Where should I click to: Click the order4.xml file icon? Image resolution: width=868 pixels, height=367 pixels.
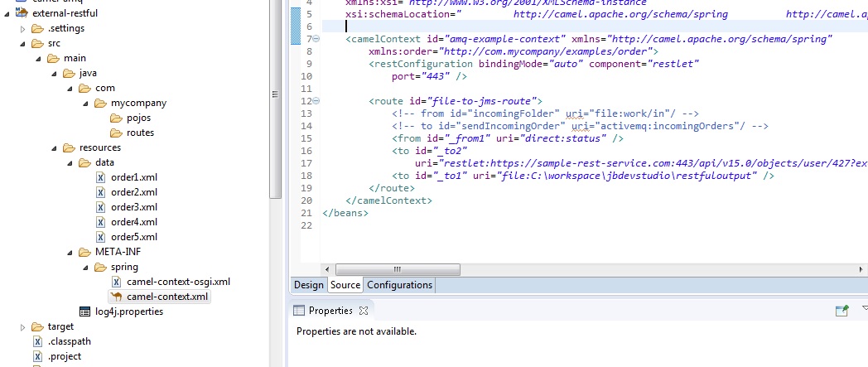(x=101, y=223)
